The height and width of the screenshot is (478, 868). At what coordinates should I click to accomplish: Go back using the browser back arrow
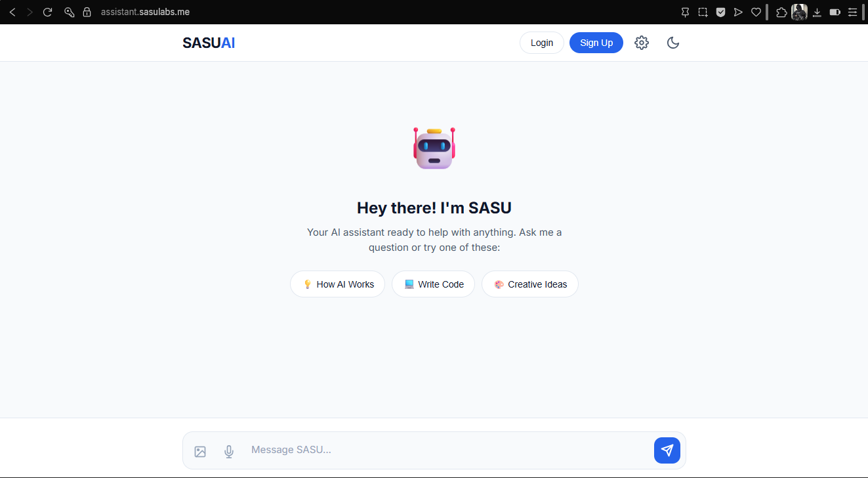[x=12, y=12]
